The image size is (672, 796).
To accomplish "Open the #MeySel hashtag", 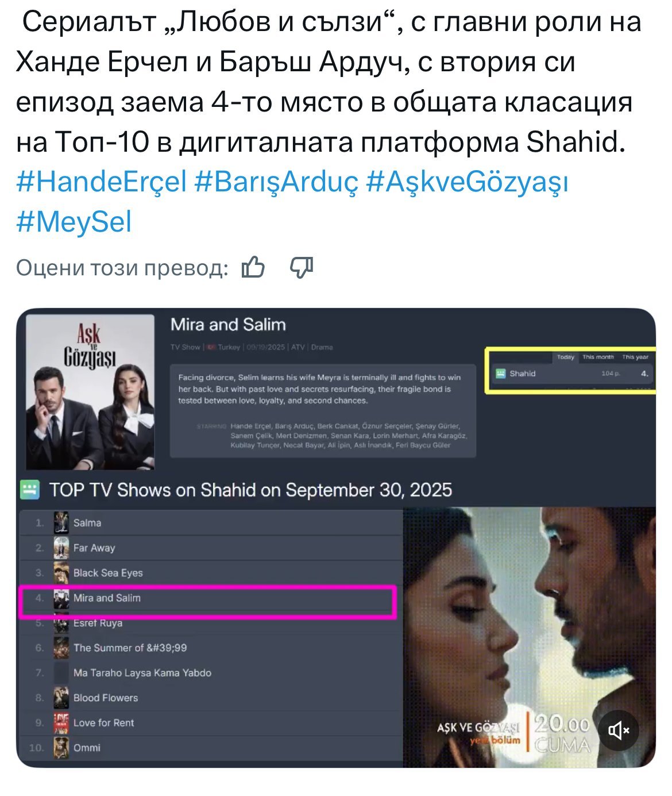I will pyautogui.click(x=74, y=222).
